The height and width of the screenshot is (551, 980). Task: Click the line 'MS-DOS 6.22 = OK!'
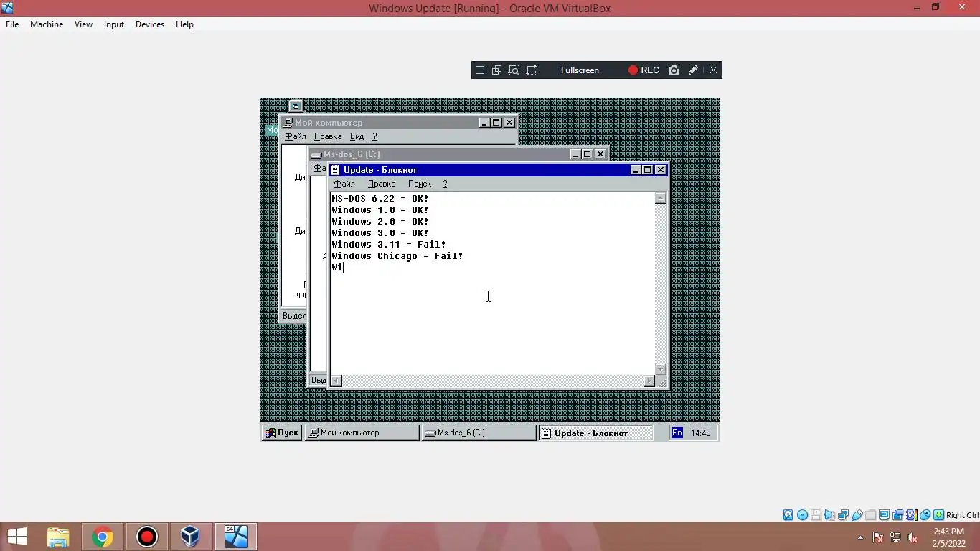(x=380, y=199)
